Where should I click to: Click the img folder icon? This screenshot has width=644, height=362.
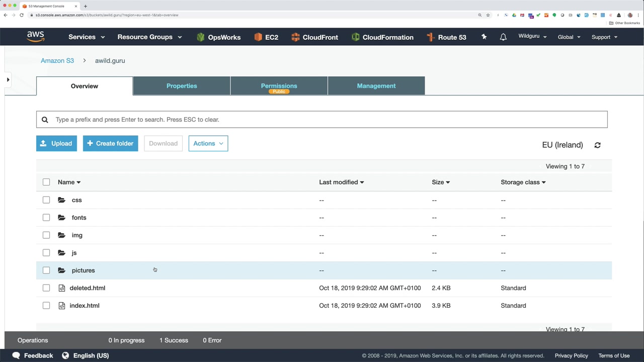point(61,235)
